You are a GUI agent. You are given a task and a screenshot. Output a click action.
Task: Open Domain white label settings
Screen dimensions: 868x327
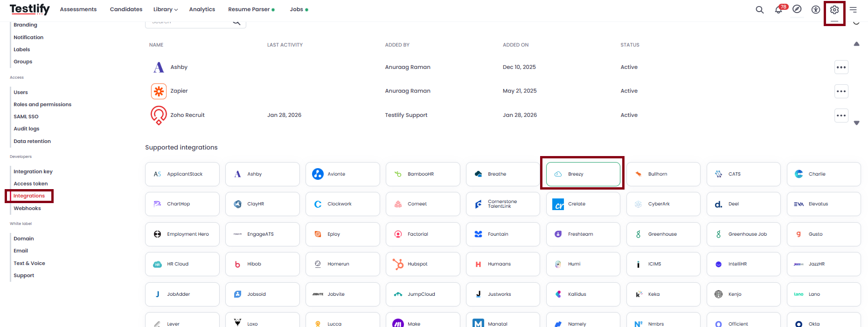coord(23,238)
